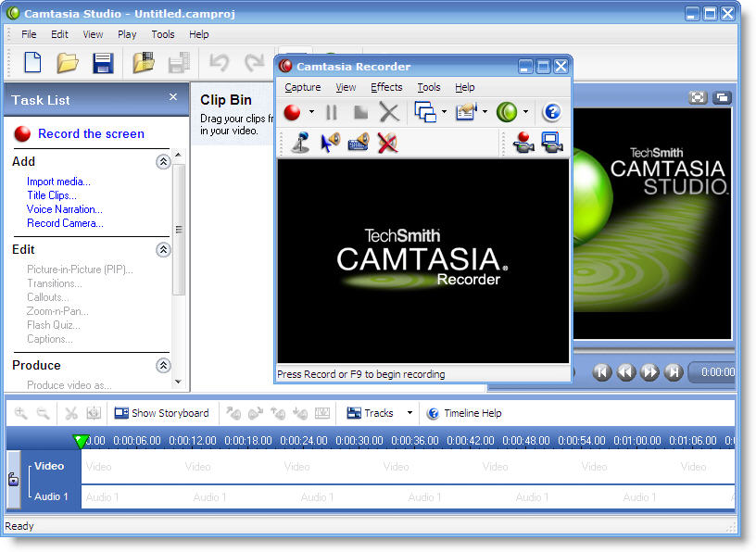Click the Record the screen link
The height and width of the screenshot is (552, 756).
(x=91, y=133)
